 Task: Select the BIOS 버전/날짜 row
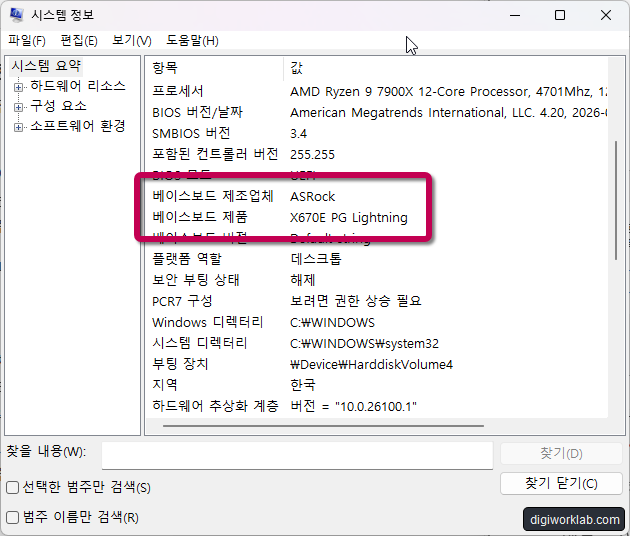click(197, 112)
